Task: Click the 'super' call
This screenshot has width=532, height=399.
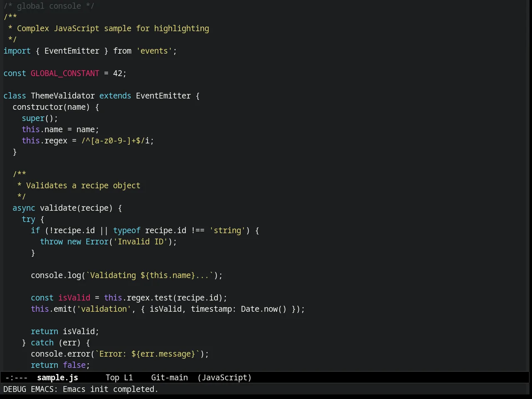Action: pos(33,118)
